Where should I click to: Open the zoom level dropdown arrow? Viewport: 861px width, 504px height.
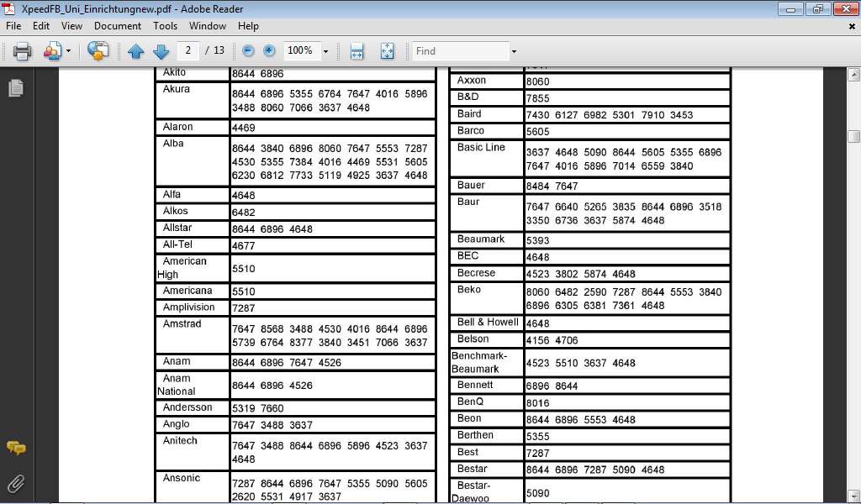(325, 51)
